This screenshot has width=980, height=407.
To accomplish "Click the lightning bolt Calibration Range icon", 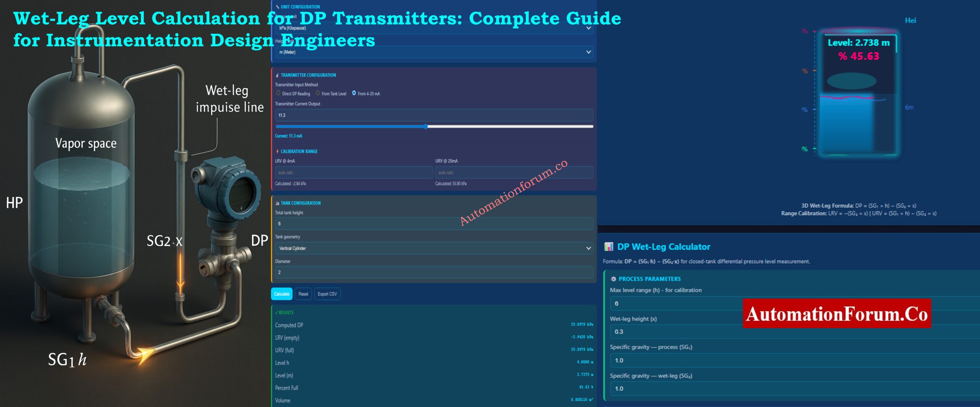I will [x=276, y=151].
